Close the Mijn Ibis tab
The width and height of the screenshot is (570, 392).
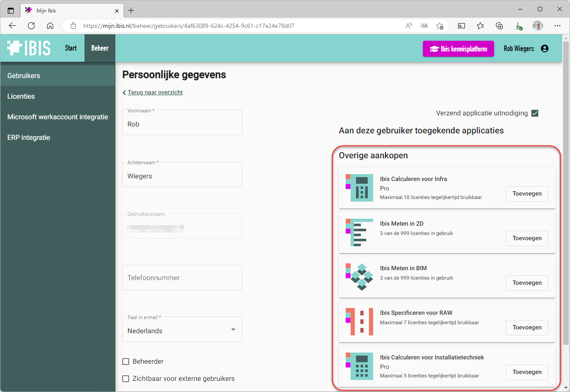pos(117,11)
